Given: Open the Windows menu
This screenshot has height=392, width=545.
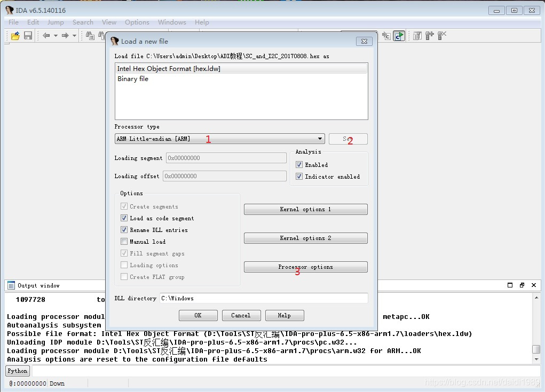Looking at the screenshot, I should click(172, 22).
